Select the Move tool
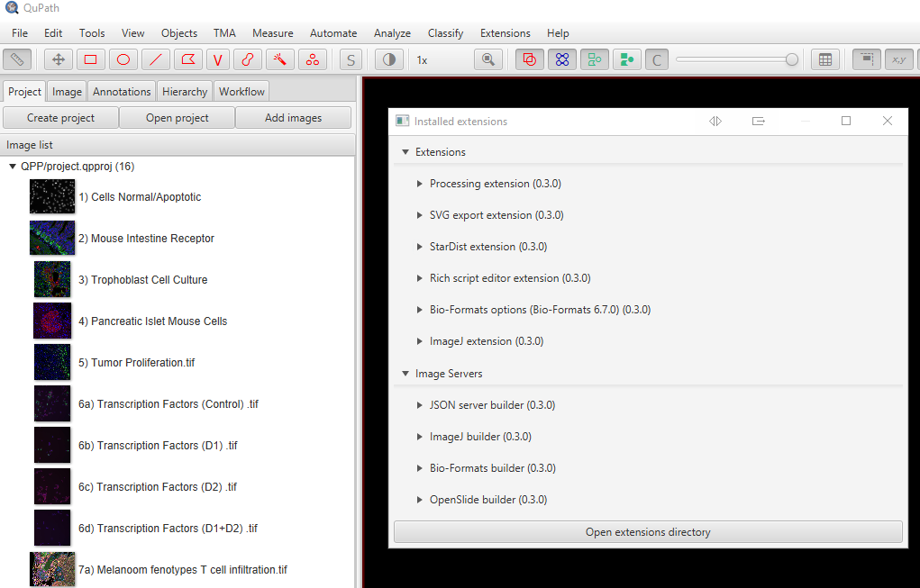The width and height of the screenshot is (920, 588). pyautogui.click(x=58, y=59)
